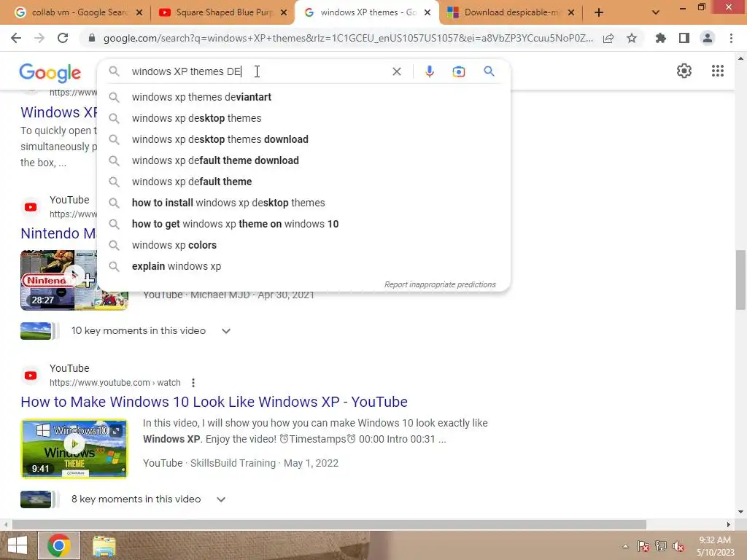Viewport: 747px width, 560px height.
Task: Close the Download despicable-me tab
Action: click(571, 13)
